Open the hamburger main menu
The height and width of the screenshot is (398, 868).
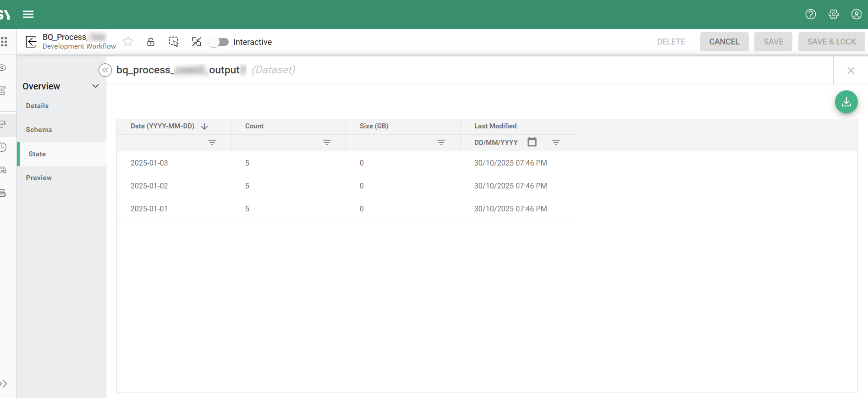[x=28, y=14]
